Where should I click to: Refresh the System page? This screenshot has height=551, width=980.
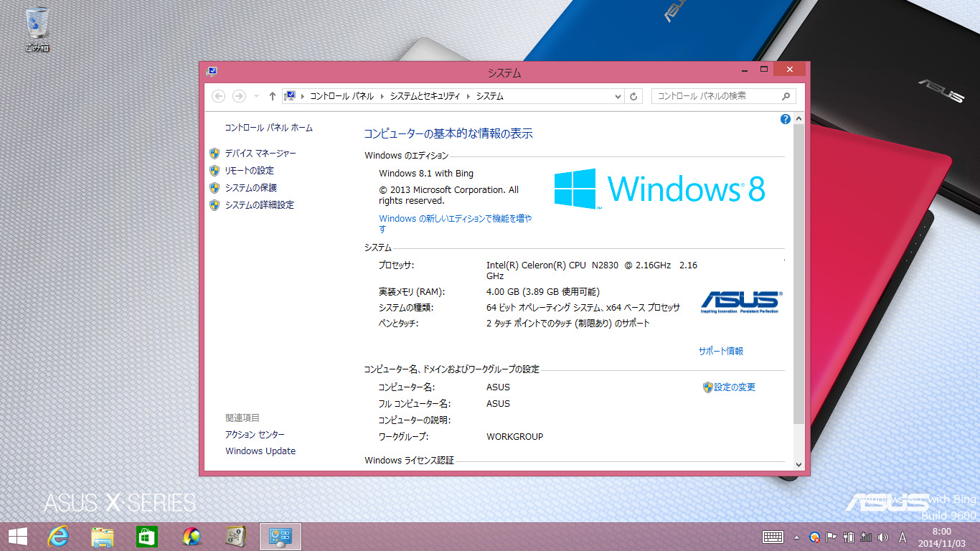[x=633, y=96]
